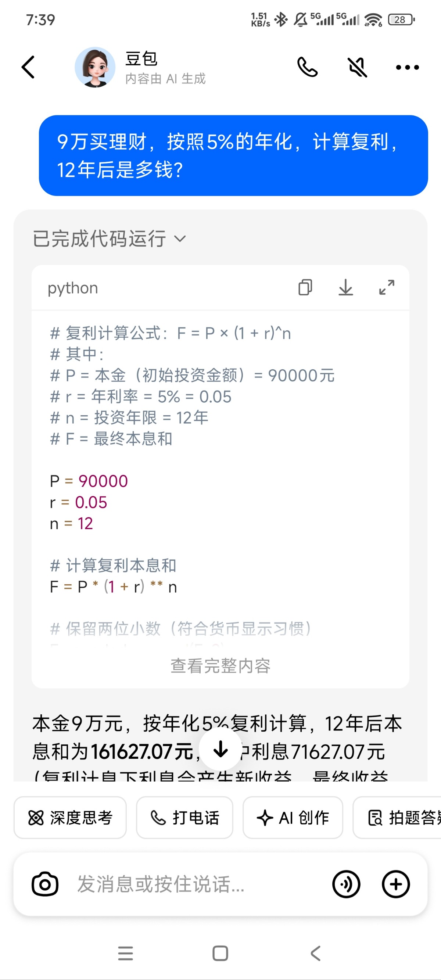Tap 查看完整内容 to view full code
This screenshot has width=441, height=980.
click(220, 666)
